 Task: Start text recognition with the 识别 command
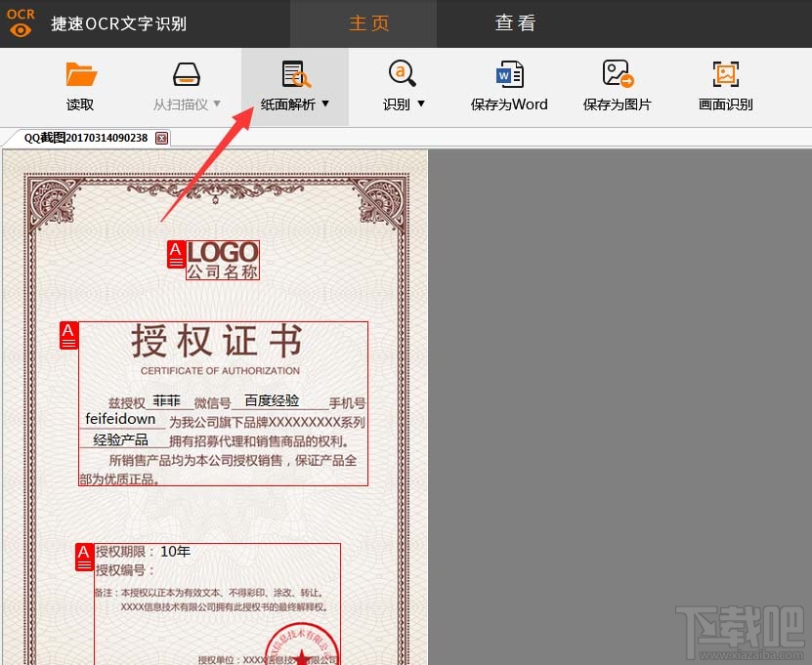click(x=401, y=88)
